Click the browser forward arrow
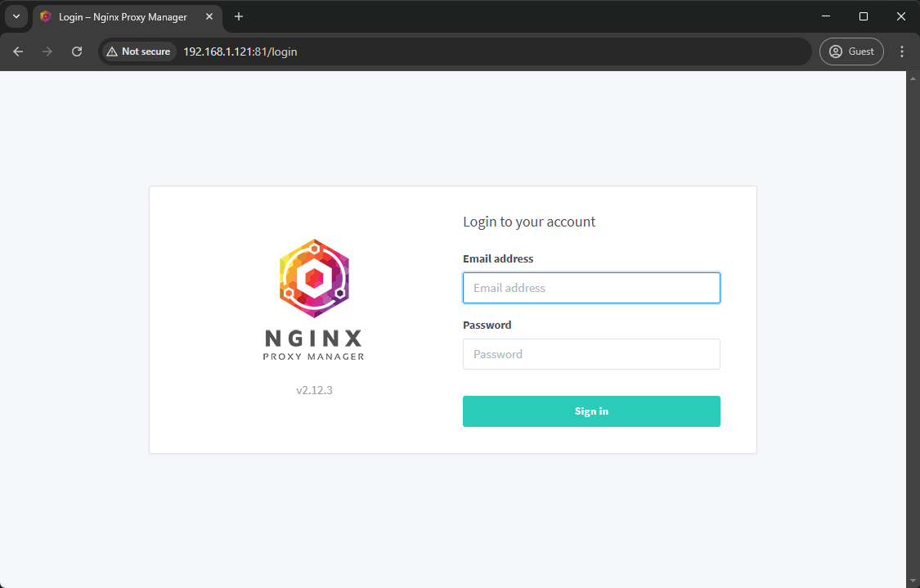The height and width of the screenshot is (588, 920). pos(47,52)
